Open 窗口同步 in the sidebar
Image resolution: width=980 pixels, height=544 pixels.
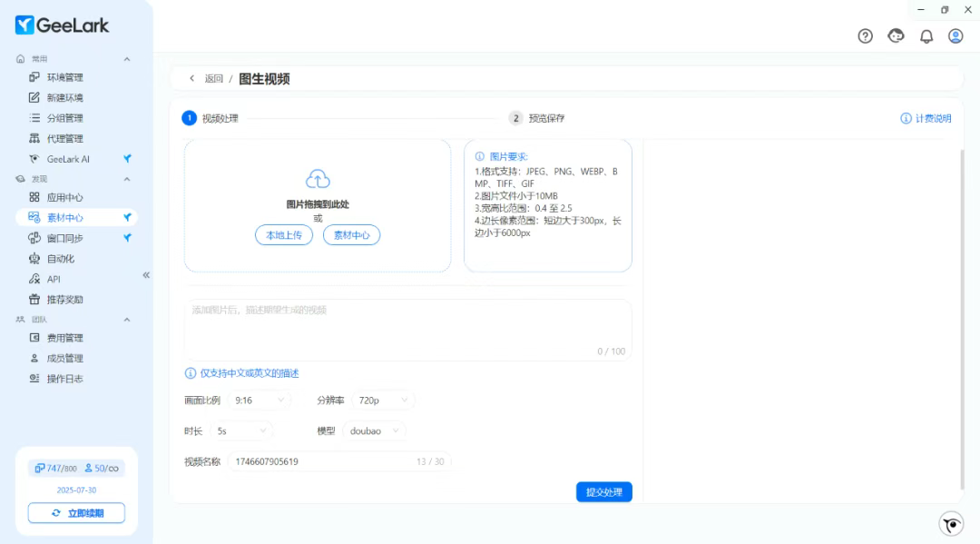point(64,238)
